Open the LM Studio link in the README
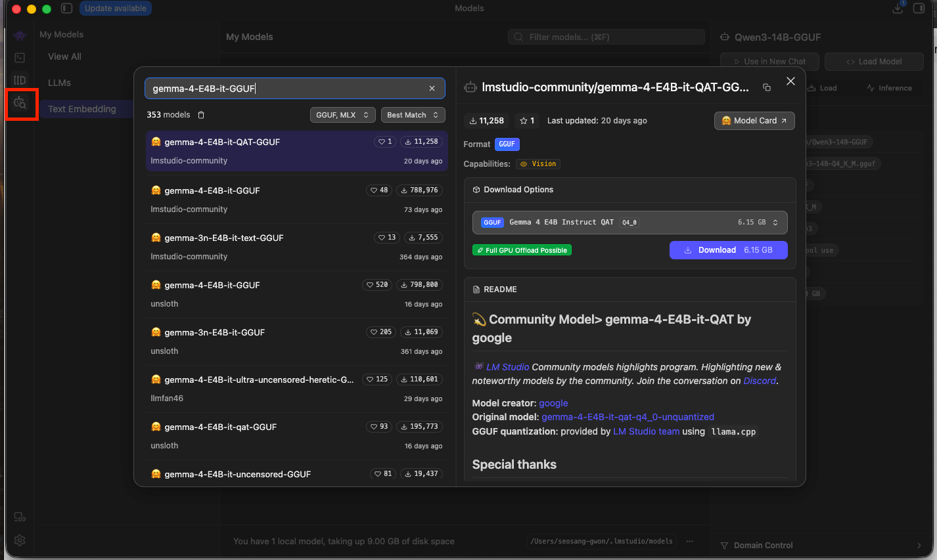937x560 pixels. 507,367
